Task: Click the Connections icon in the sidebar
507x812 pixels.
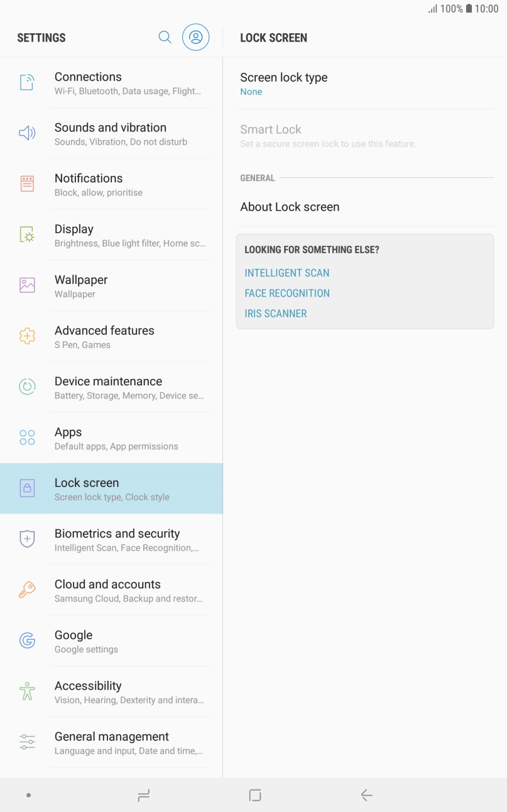Action: [27, 82]
